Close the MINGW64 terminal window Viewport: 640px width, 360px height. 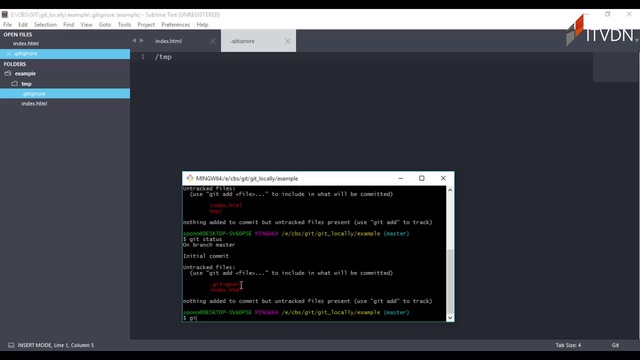point(443,178)
